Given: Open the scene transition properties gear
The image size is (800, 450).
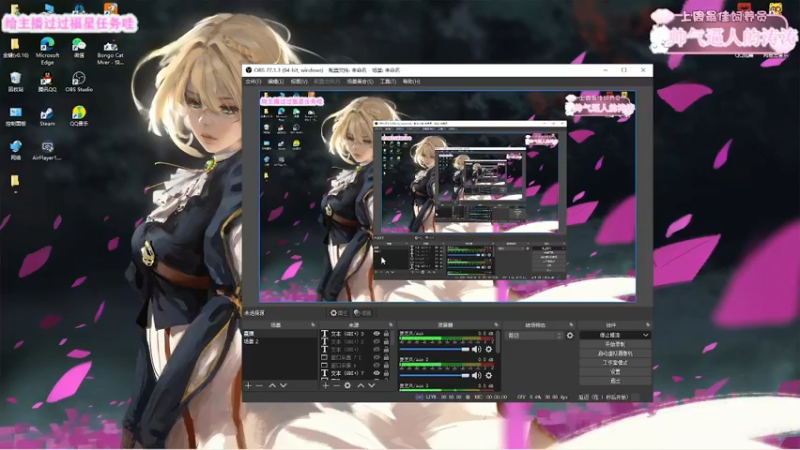Looking at the screenshot, I should point(570,336).
